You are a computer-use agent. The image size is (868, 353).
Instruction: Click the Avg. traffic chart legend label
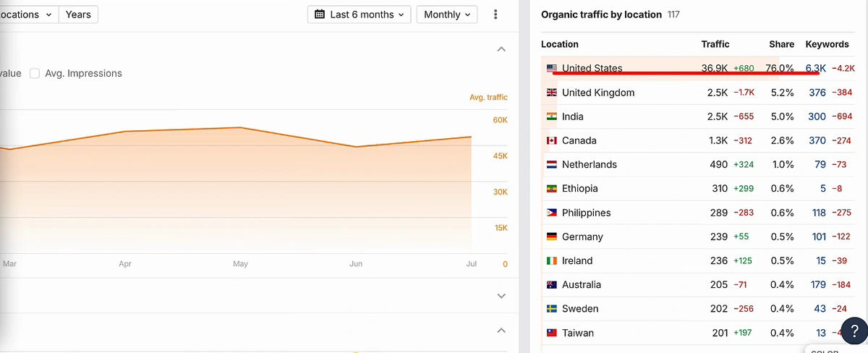coord(488,97)
